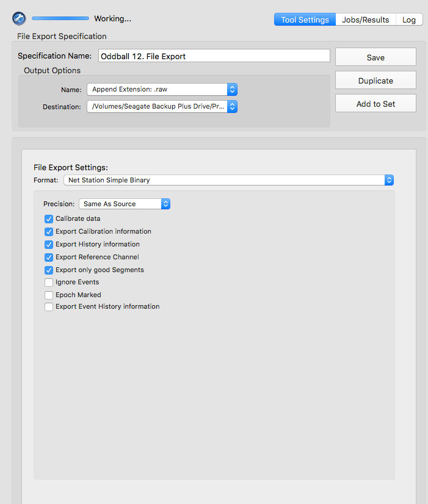This screenshot has width=428, height=504.
Task: Click the Add to Set button
Action: coord(375,104)
